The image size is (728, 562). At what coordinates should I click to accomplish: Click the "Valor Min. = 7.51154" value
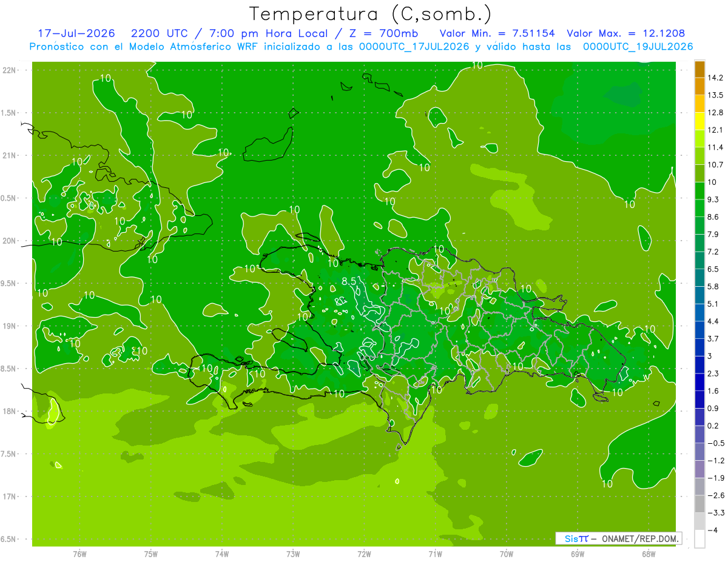[499, 33]
